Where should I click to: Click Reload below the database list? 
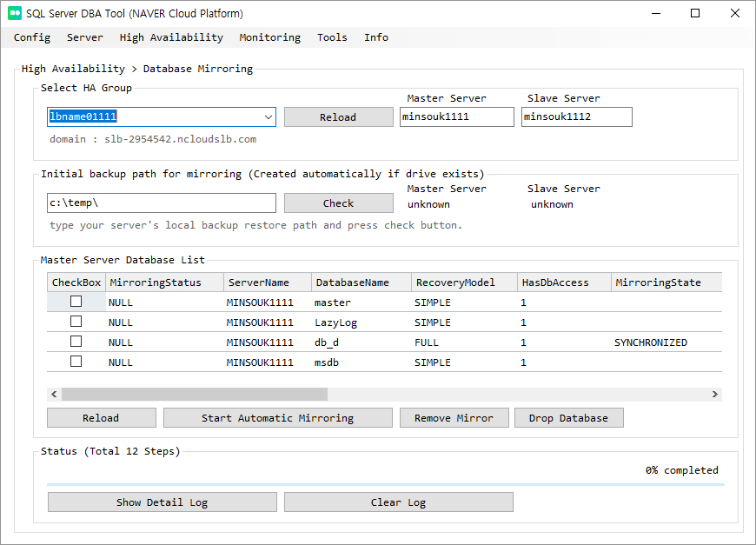(101, 418)
